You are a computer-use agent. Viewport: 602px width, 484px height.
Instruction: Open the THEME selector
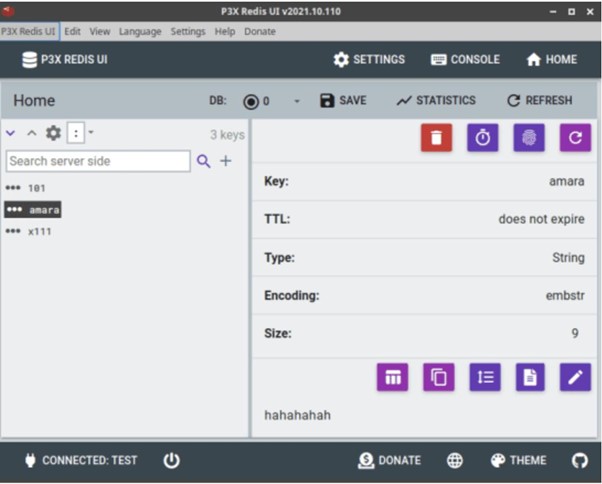518,460
